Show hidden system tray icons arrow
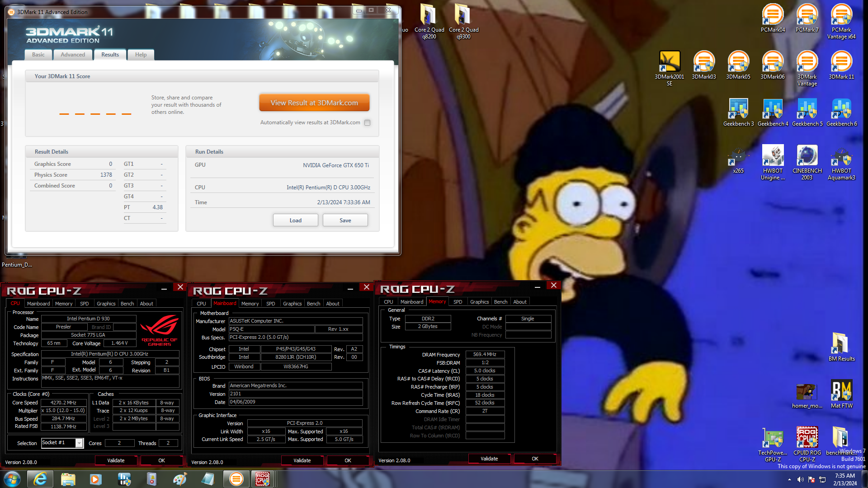 tap(789, 479)
